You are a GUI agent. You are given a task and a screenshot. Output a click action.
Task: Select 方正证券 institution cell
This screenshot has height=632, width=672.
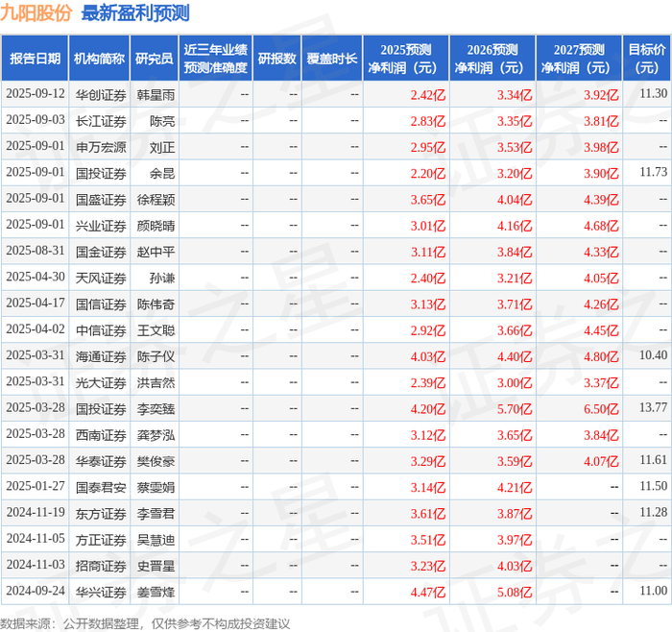(101, 540)
